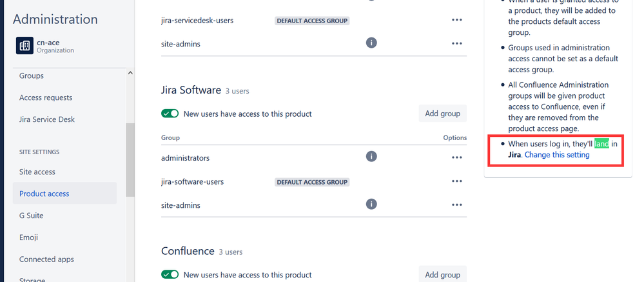Follow the Change this setting link
The image size is (644, 282).
[x=557, y=155]
